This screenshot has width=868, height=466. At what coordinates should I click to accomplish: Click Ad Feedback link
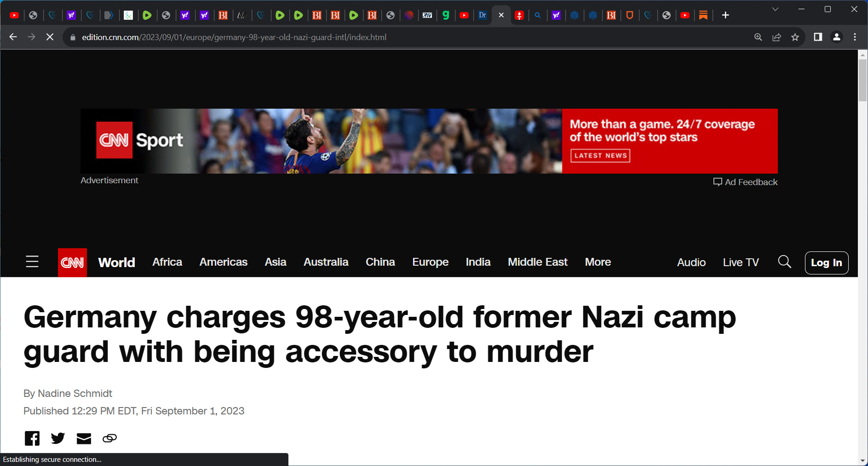pyautogui.click(x=746, y=182)
